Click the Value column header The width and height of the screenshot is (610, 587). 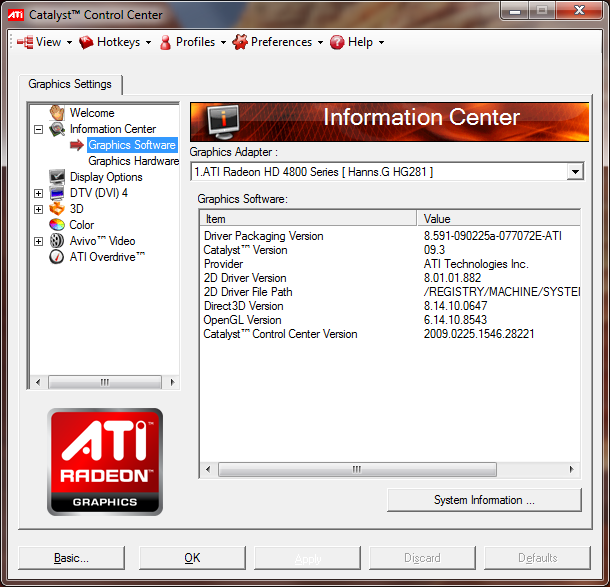[497, 218]
